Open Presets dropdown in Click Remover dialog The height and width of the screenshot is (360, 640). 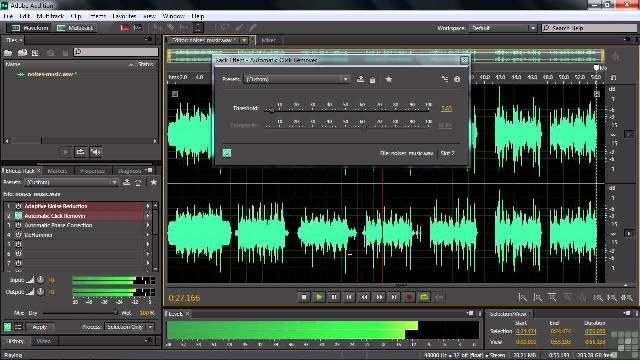[297, 79]
